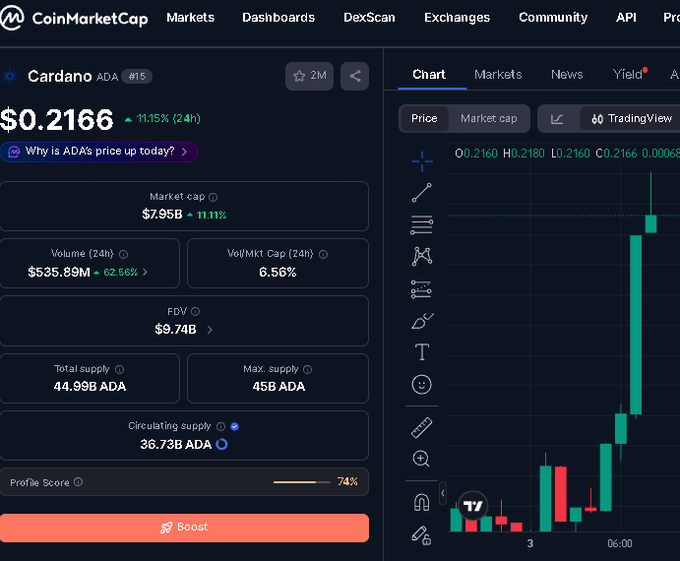Click the CoinMarketCap logo
This screenshot has width=680, height=561.
(74, 18)
